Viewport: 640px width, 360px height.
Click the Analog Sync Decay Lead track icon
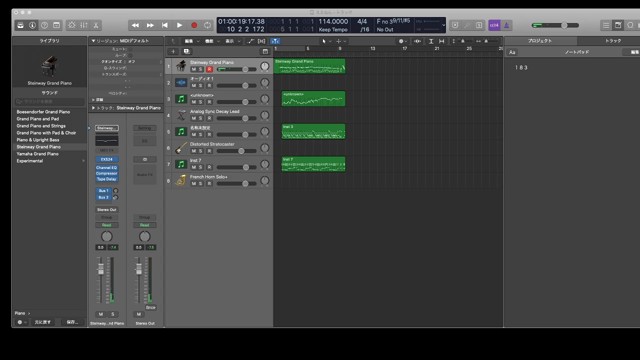(x=181, y=115)
